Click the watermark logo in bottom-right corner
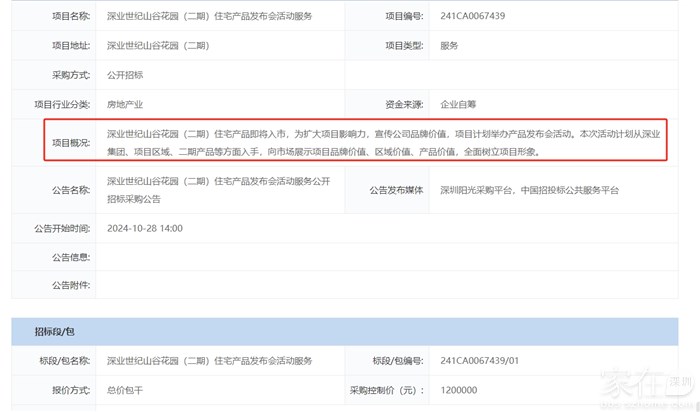This screenshot has height=412, width=700. [649, 386]
